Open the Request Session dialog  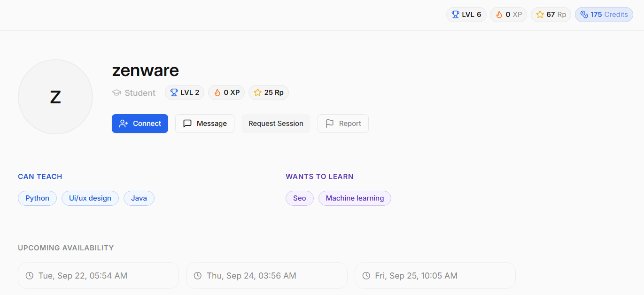click(276, 124)
